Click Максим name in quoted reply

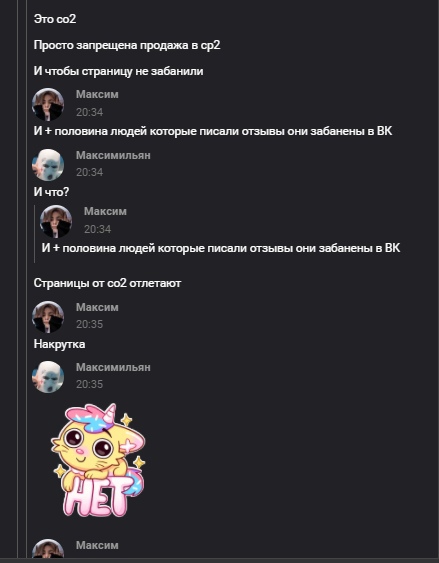[x=105, y=211]
